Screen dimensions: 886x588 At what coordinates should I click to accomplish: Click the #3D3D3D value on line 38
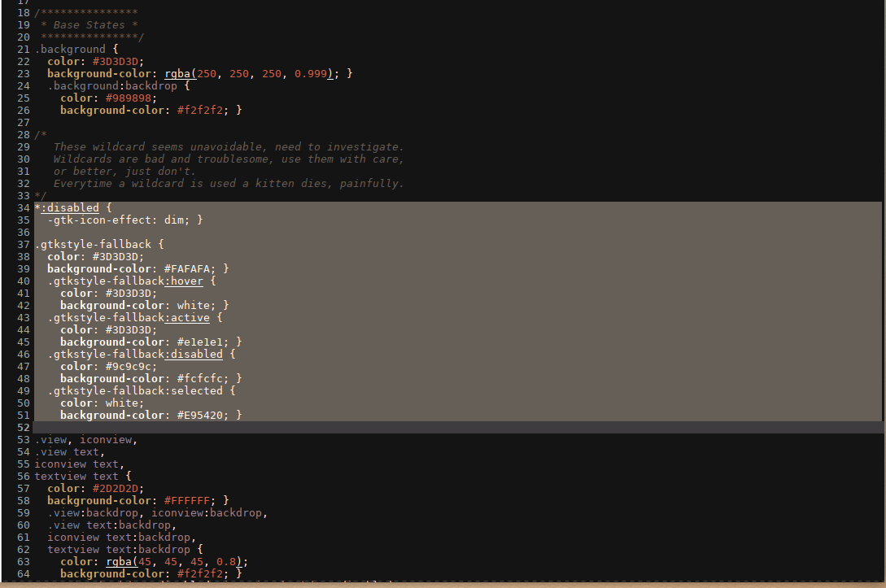(116, 257)
